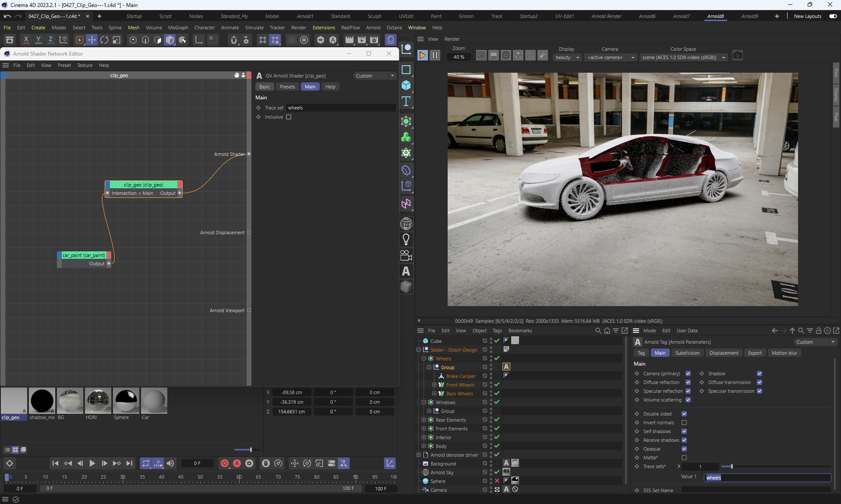This screenshot has width=841, height=504.
Task: Enable the Inclusive checkbox
Action: 289,117
